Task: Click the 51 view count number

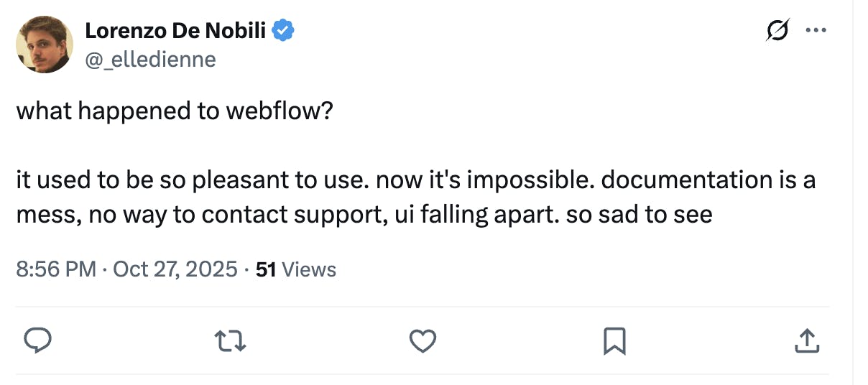Action: 267,269
